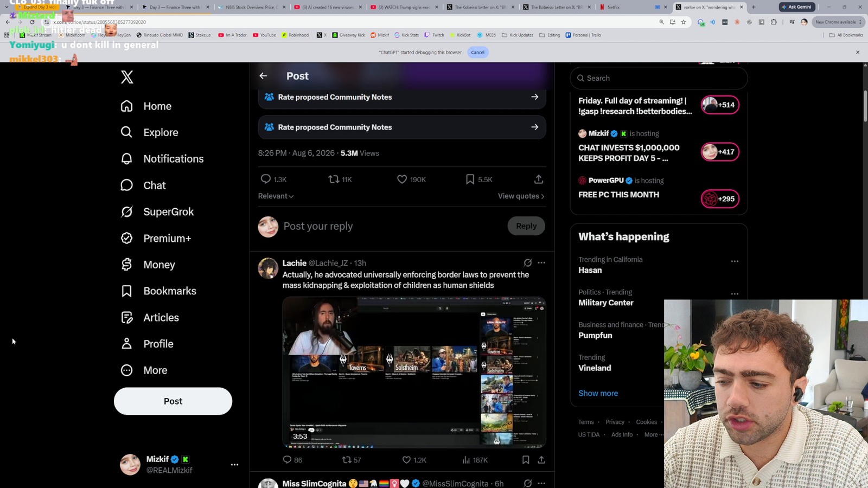Share Lachie's reply

click(x=541, y=460)
